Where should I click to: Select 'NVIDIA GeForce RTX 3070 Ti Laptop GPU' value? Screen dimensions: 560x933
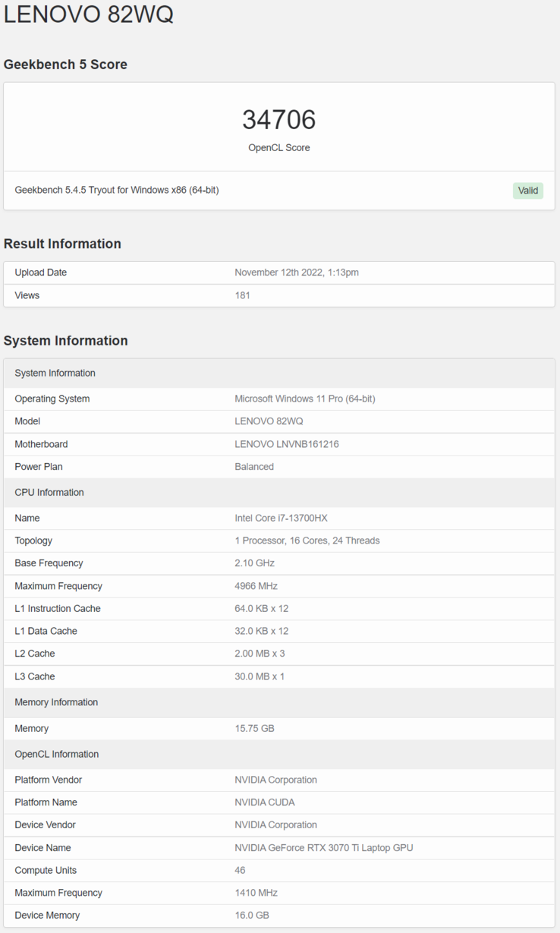tap(324, 848)
